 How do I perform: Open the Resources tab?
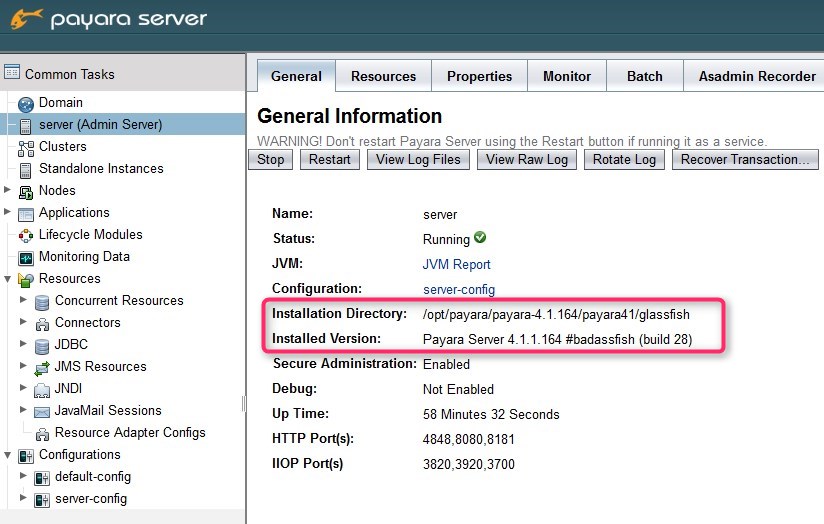[x=384, y=76]
